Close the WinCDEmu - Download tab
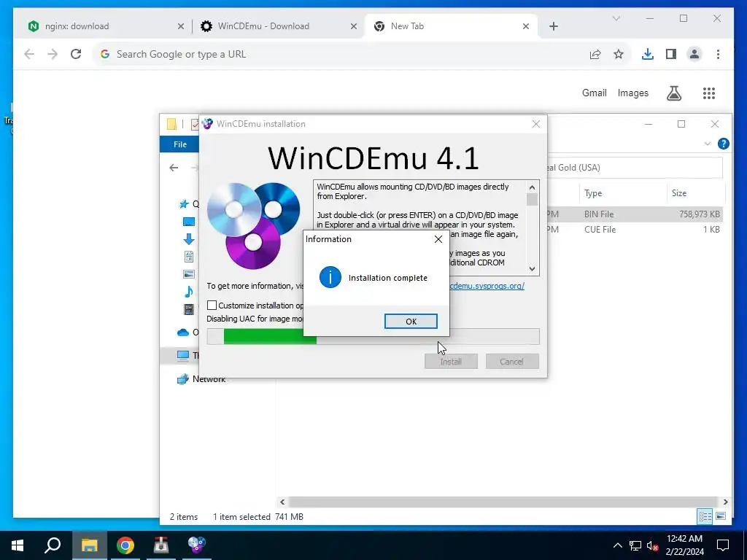 pos(354,26)
